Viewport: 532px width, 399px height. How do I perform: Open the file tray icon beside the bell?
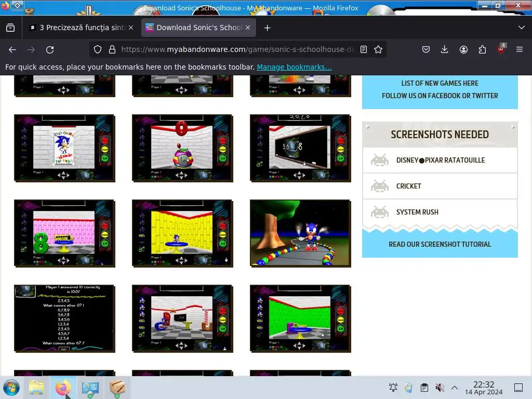pos(408,387)
